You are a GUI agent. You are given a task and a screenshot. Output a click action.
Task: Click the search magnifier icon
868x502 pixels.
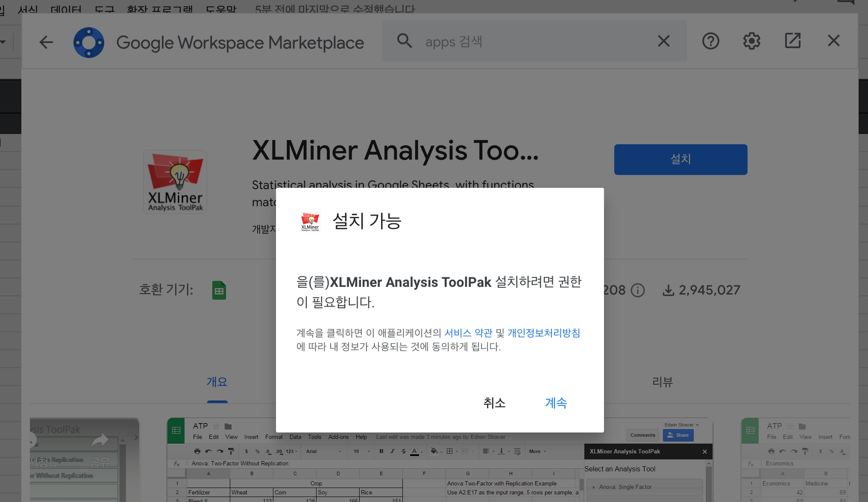pos(404,41)
